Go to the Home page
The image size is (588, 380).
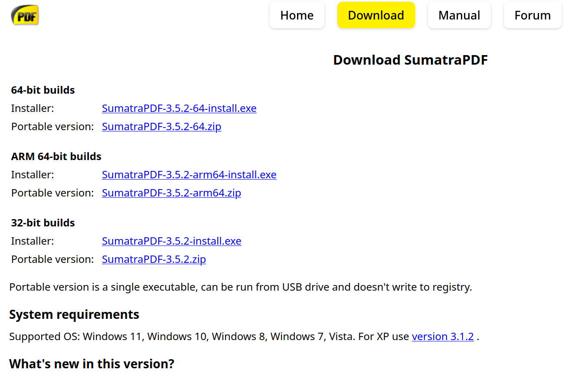tap(297, 15)
